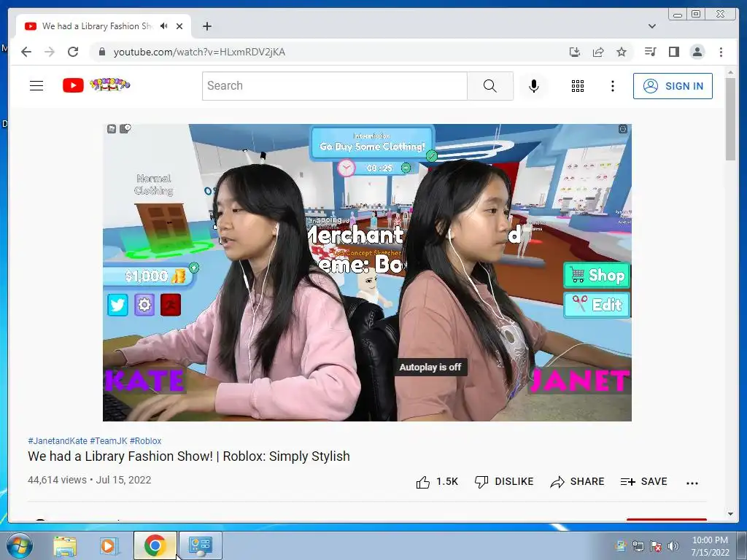Click the video title text
This screenshot has height=560, width=747.
coord(189,456)
